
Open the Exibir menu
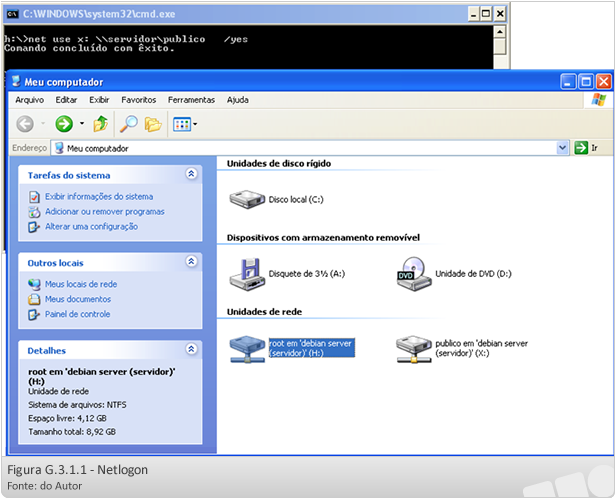[x=99, y=100]
